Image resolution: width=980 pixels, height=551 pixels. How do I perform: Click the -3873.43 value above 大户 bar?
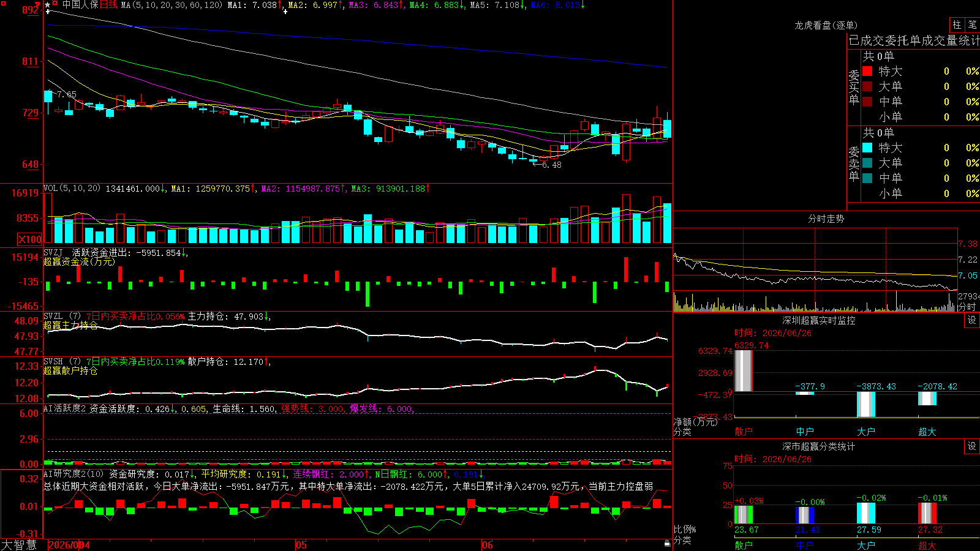(876, 386)
